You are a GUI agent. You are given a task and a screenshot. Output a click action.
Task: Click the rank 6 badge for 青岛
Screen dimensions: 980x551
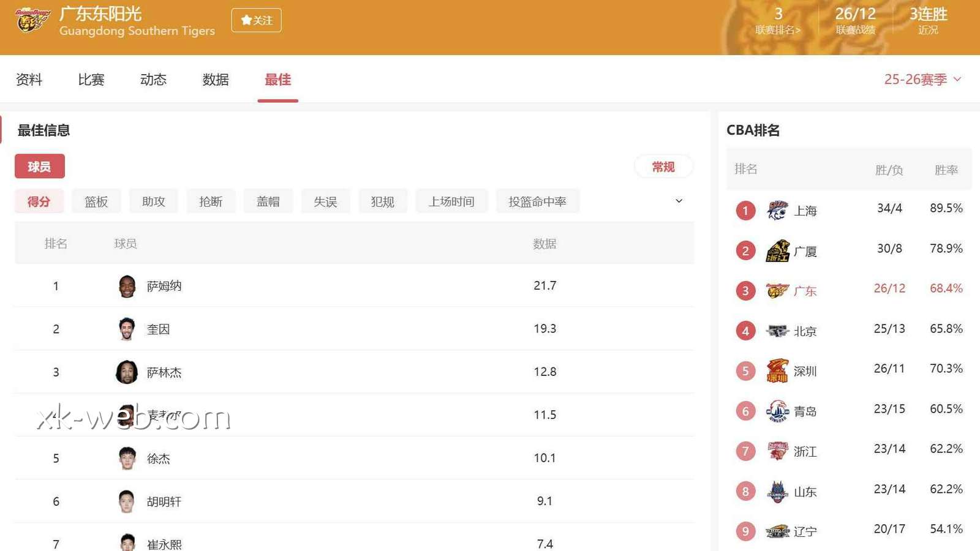(x=745, y=411)
